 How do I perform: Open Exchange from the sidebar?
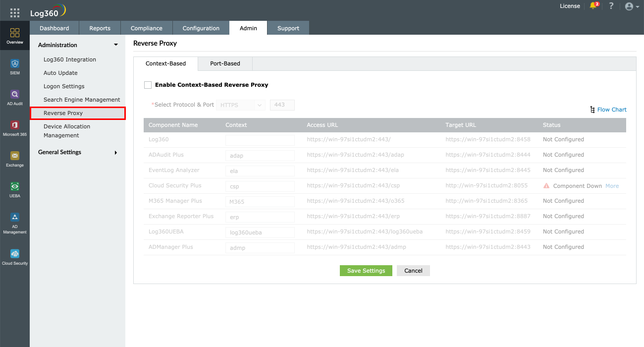point(15,159)
